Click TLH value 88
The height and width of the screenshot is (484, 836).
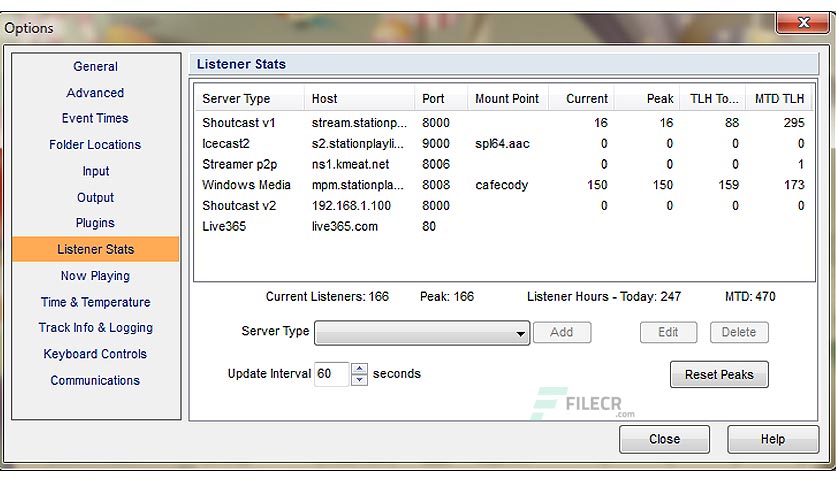[x=732, y=123]
